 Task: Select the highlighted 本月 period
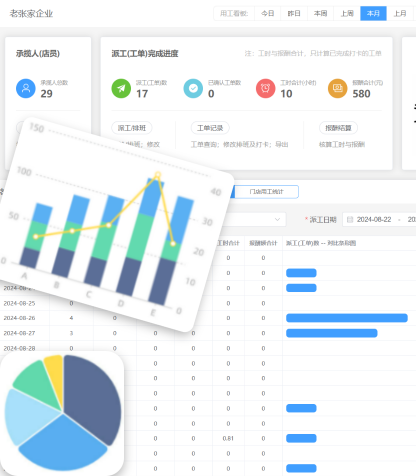tap(373, 13)
